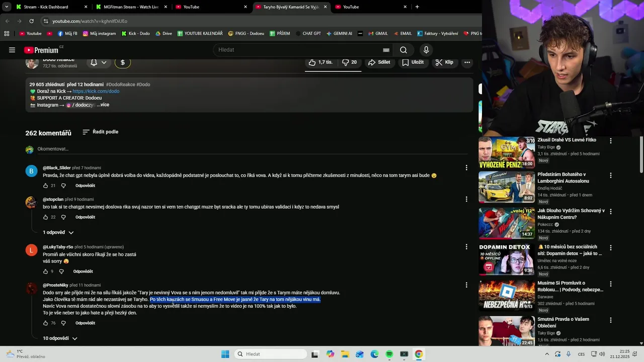
Task: Like the video with 1,7 tis. thumbs up
Action: tap(321, 62)
